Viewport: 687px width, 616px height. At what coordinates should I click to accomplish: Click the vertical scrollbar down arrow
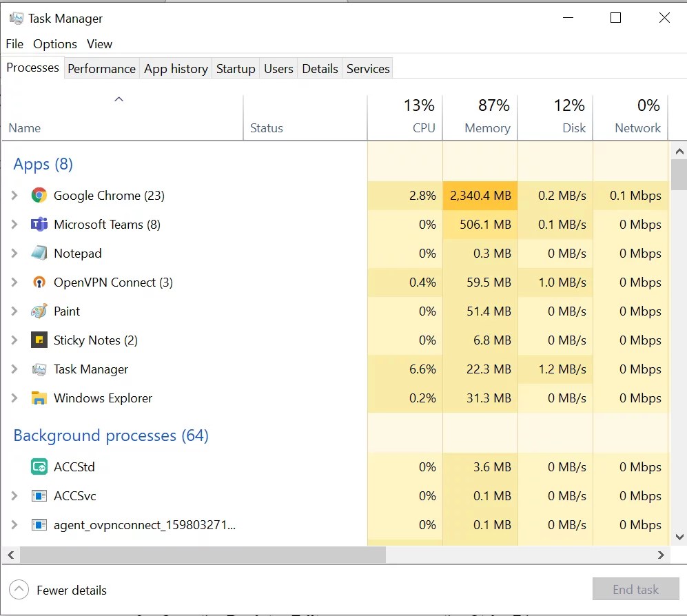(x=679, y=537)
